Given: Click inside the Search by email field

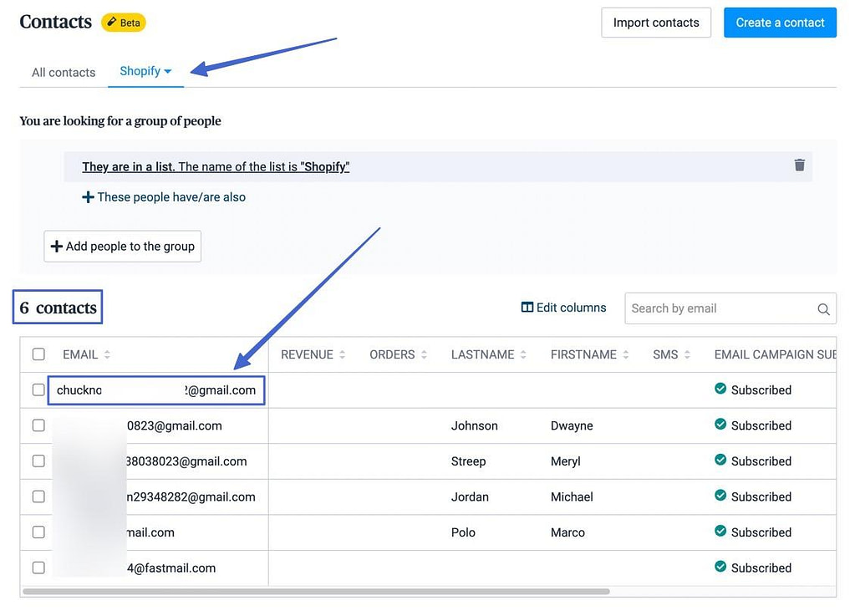Looking at the screenshot, I should point(719,308).
